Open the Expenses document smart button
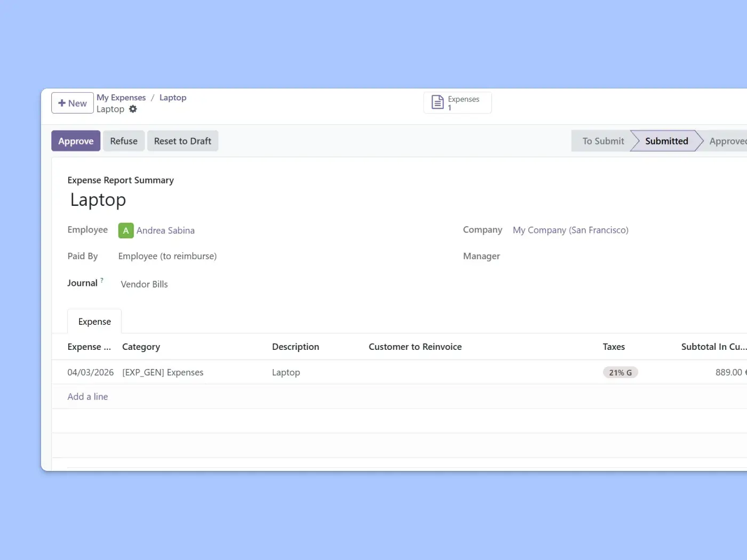747x560 pixels. (457, 103)
